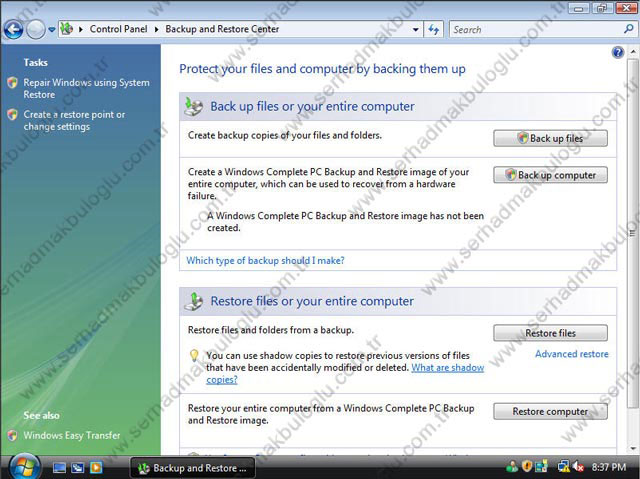The width and height of the screenshot is (640, 479).
Task: Click the Refresh button
Action: click(x=434, y=29)
